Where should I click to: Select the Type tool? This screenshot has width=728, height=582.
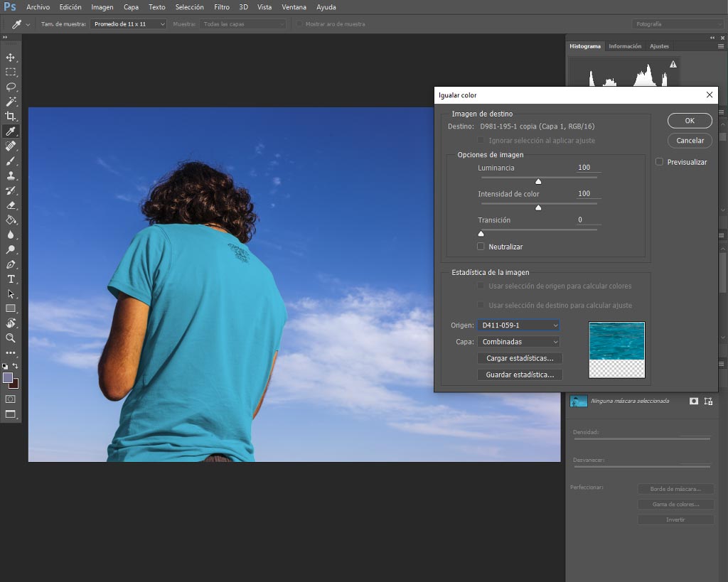tap(10, 279)
